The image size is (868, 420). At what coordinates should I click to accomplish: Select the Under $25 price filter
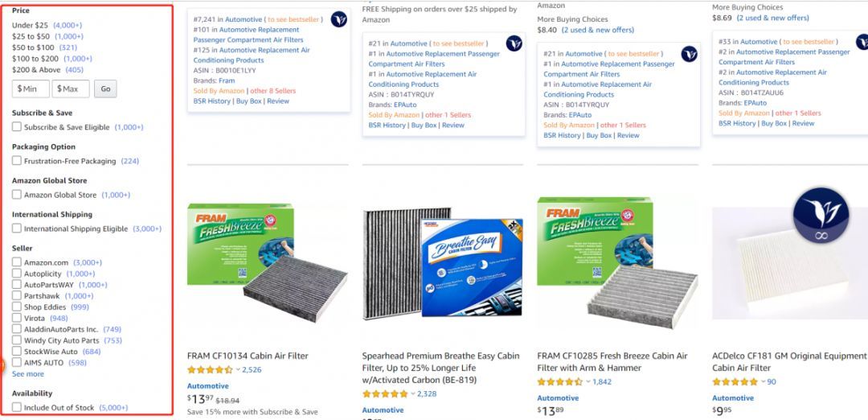click(30, 25)
